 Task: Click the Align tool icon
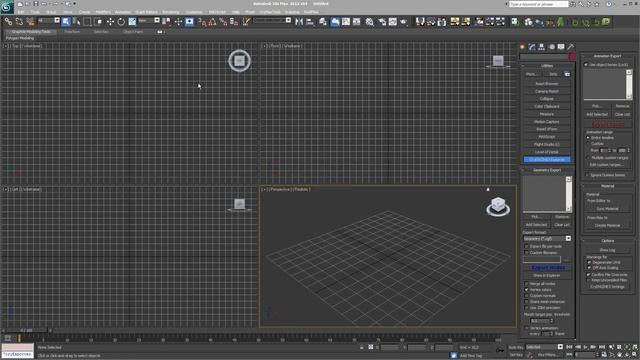click(x=310, y=22)
